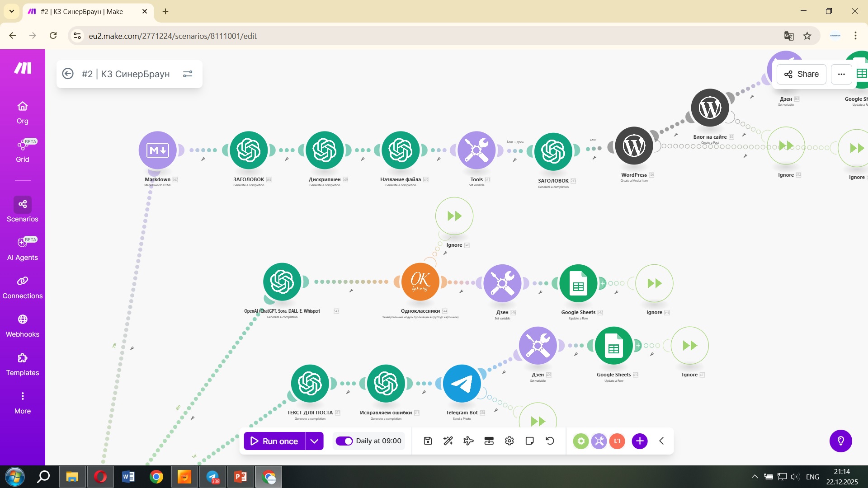Click the scenario title #2 | КЗ СинерБраун
This screenshot has width=868, height=488.
point(126,74)
